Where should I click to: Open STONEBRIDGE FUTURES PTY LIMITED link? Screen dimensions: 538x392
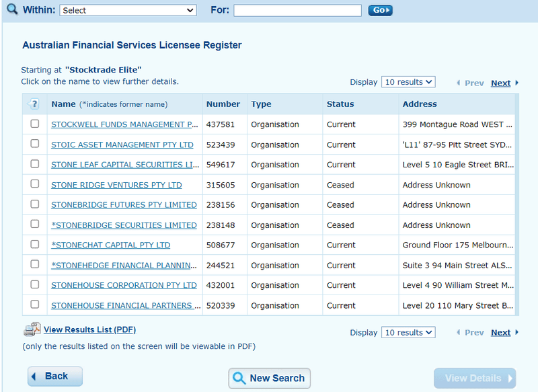click(124, 205)
